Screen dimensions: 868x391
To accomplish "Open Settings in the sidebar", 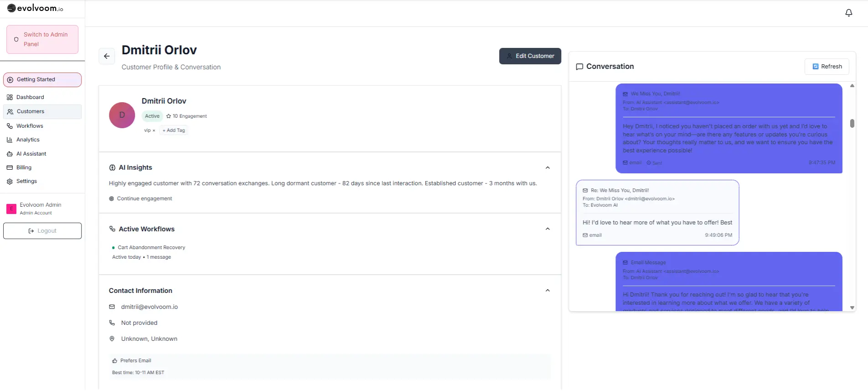I will pos(42,181).
